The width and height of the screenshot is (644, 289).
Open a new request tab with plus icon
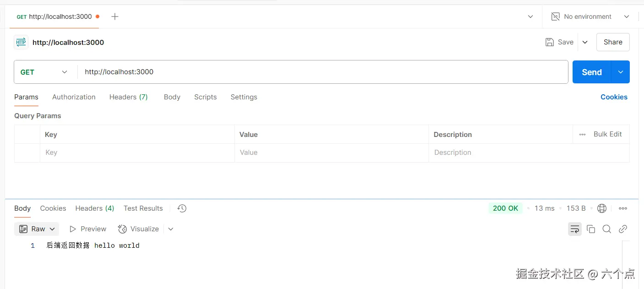(115, 16)
